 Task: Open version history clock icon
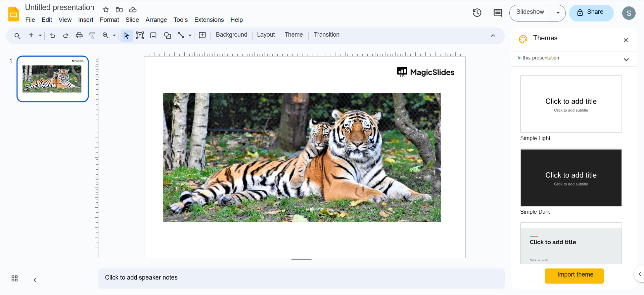477,13
